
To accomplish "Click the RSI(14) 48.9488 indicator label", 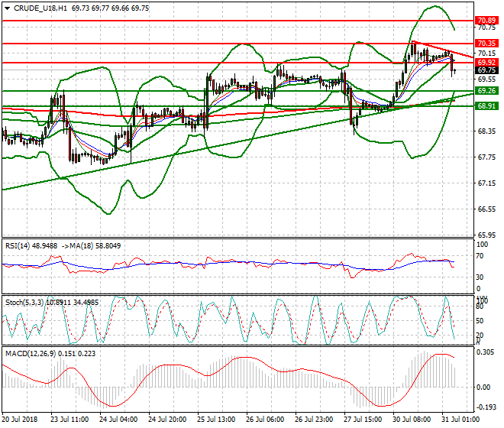I will [31, 246].
